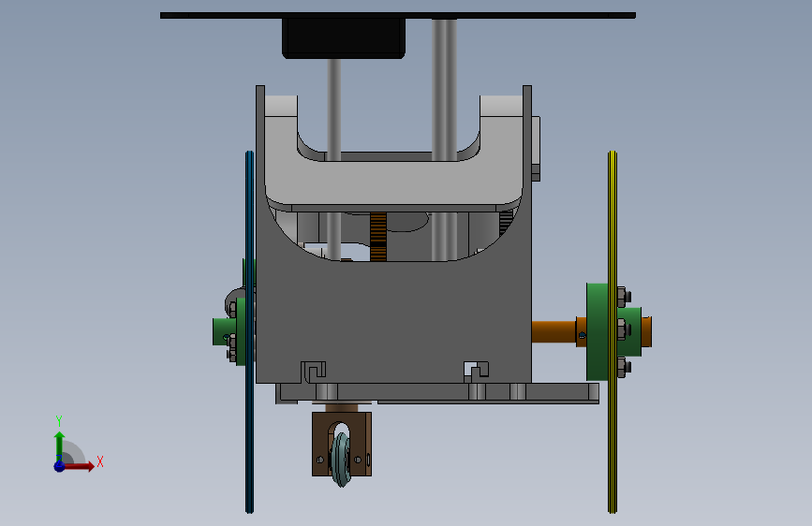Select the green hub on the left wheel
This screenshot has width=812, height=526.
click(224, 332)
